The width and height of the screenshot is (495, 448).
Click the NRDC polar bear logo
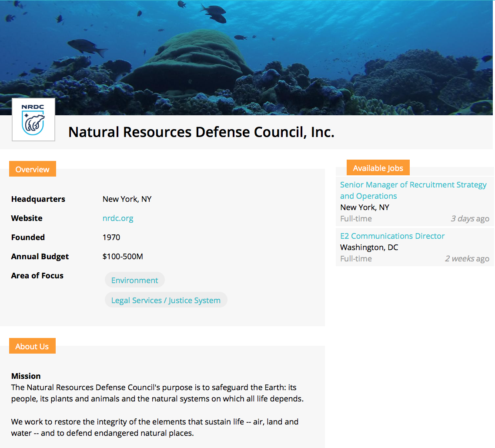(x=33, y=120)
